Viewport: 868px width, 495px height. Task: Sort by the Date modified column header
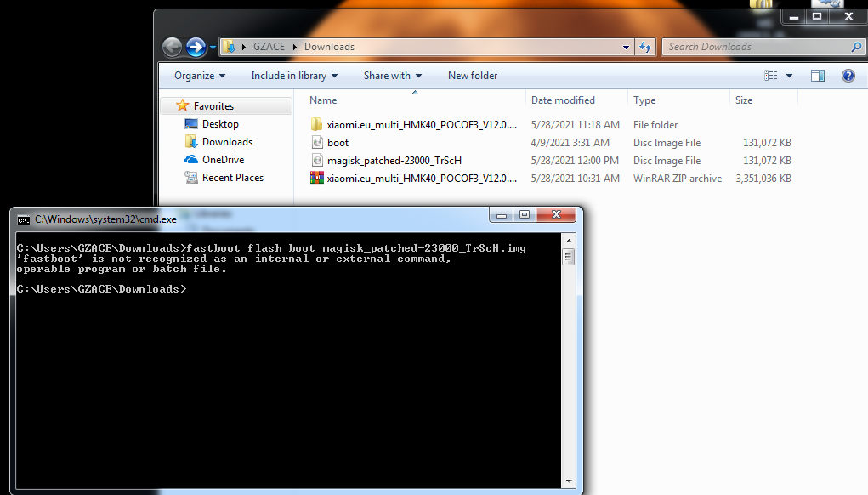[x=563, y=100]
